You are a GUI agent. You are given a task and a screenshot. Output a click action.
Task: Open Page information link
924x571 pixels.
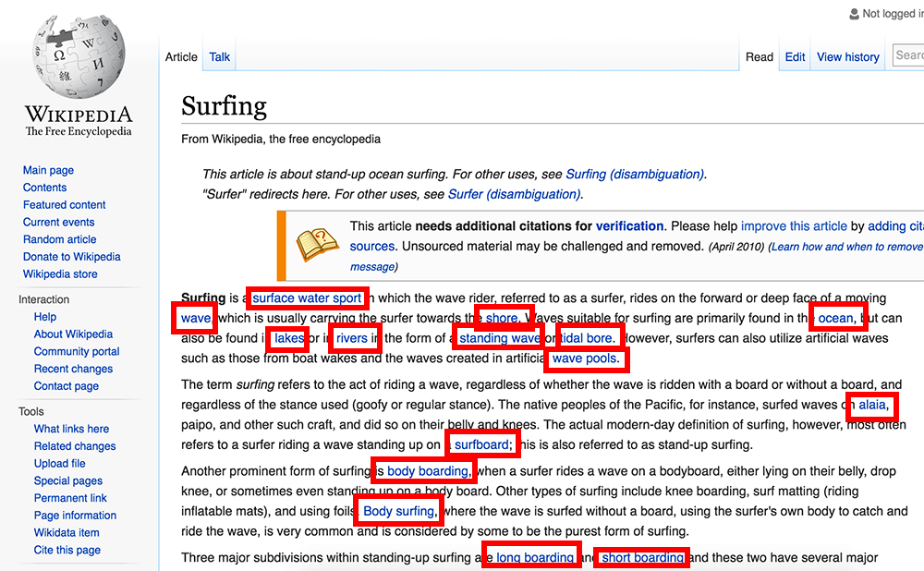click(75, 515)
